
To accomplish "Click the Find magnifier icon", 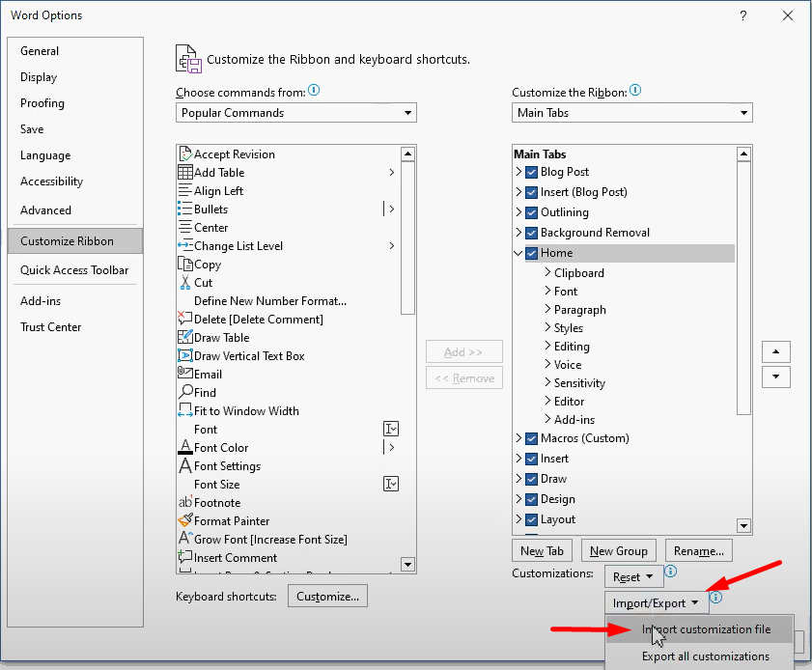I will (x=184, y=392).
